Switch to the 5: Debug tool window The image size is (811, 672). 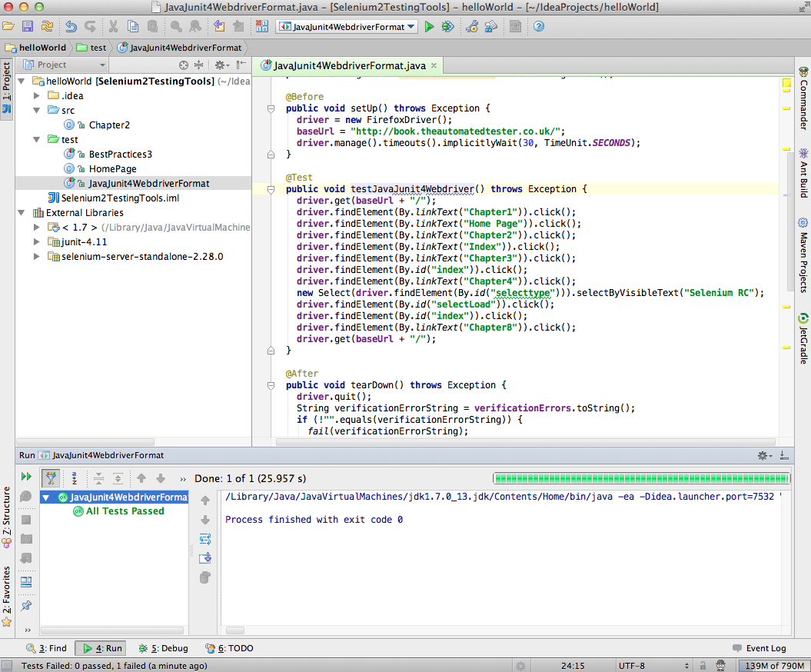click(x=162, y=648)
